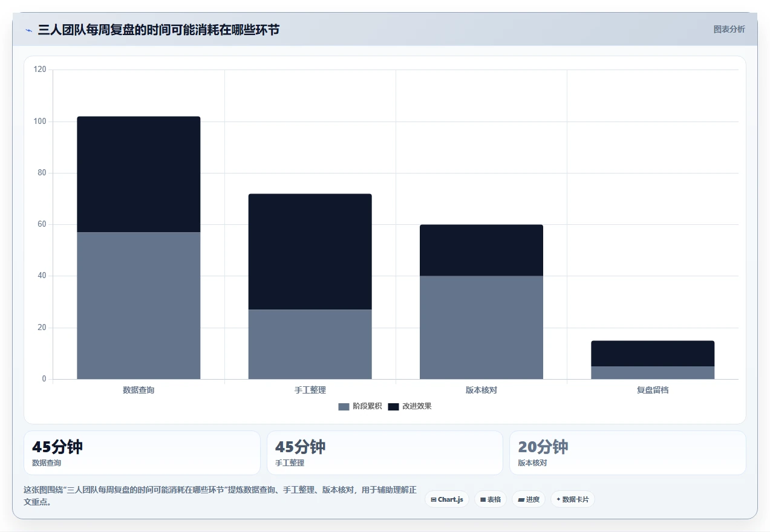Viewport: 770px width, 532px height.
Task: Click the gray segment of 复盘留档 bar
Action: coord(653,372)
